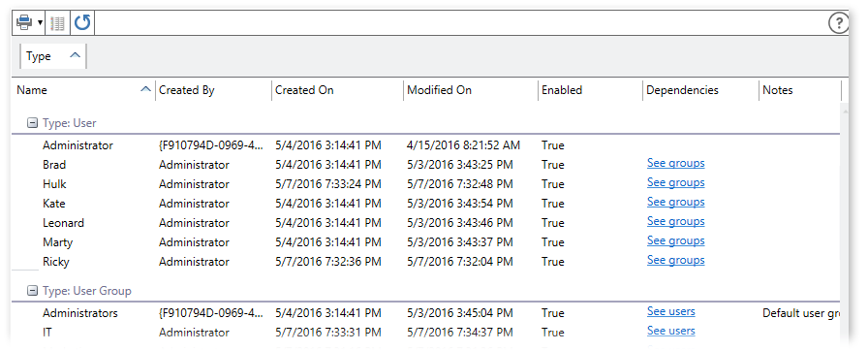Collapse the Type: User group
This screenshot has height=351, width=868.
click(x=33, y=123)
